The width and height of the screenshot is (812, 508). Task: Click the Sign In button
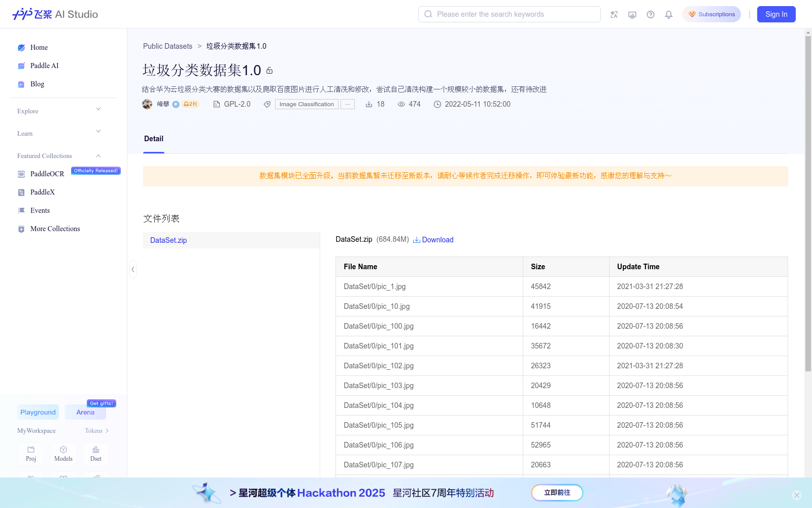click(x=776, y=14)
